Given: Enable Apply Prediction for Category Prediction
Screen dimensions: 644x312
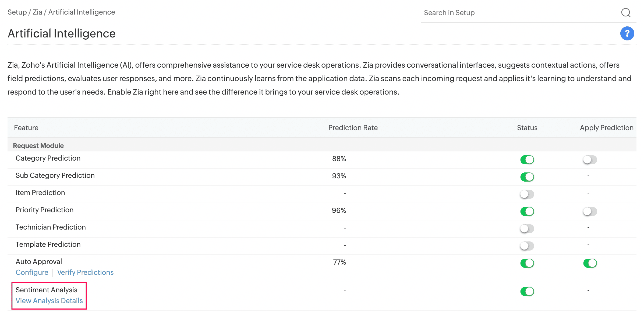Looking at the screenshot, I should click(590, 160).
